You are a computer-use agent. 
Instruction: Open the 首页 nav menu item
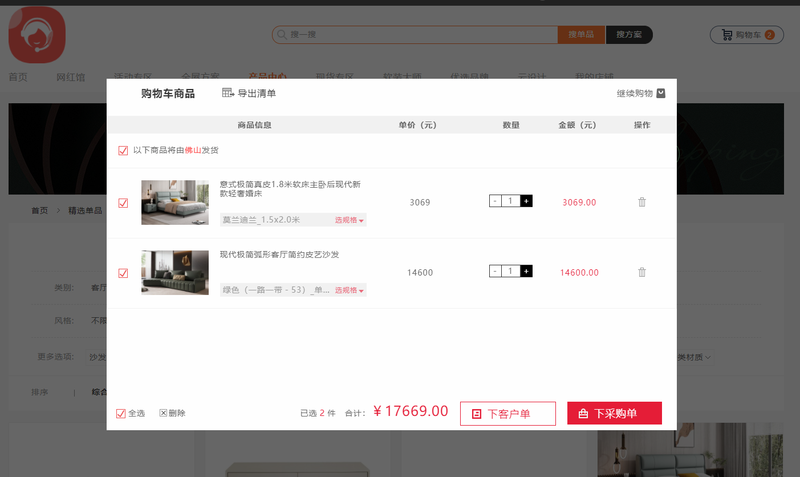(x=18, y=77)
